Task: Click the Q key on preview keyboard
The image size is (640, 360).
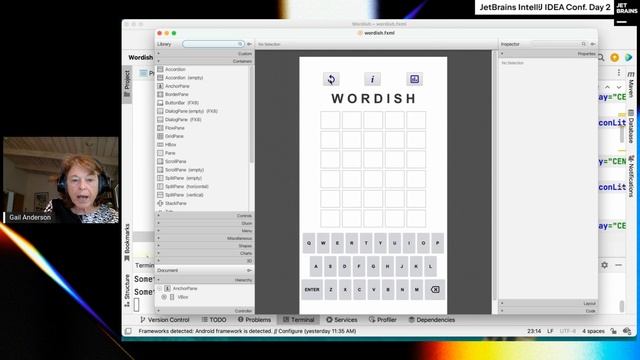Action: pyautogui.click(x=309, y=243)
